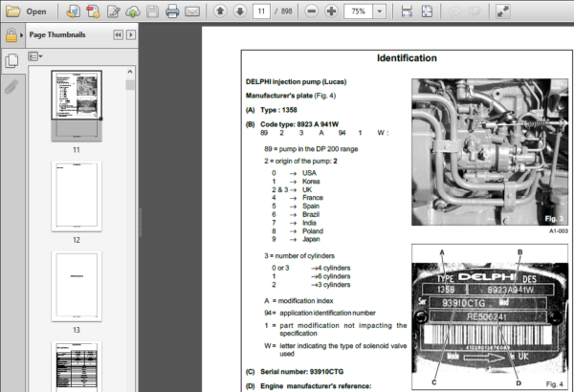Go to next page with down arrow
574x392 pixels.
(240, 11)
